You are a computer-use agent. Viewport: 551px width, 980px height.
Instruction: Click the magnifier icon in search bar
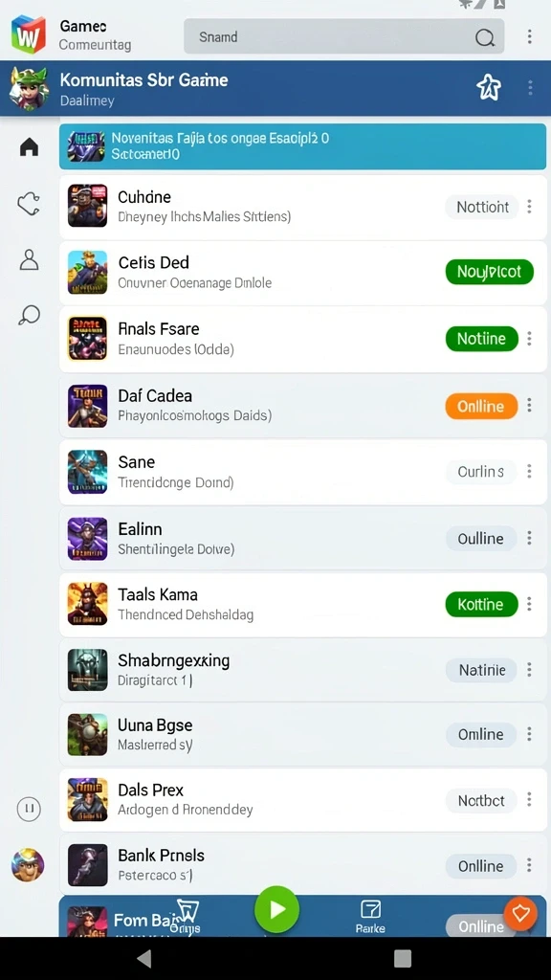[484, 38]
